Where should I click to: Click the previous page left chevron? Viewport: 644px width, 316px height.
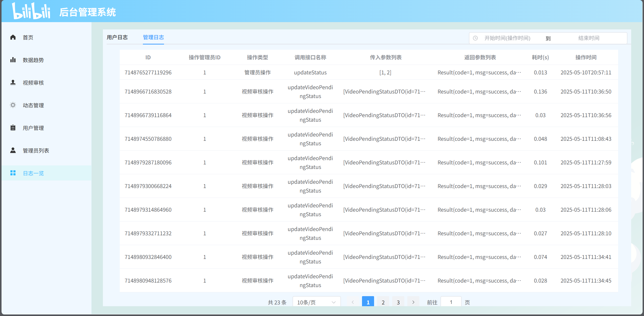click(x=353, y=302)
